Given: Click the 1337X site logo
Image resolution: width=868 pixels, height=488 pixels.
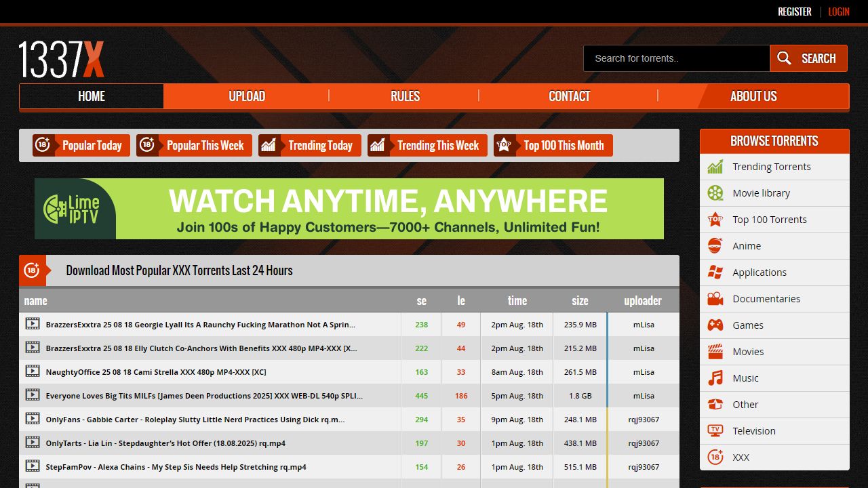Looking at the screenshot, I should point(61,59).
